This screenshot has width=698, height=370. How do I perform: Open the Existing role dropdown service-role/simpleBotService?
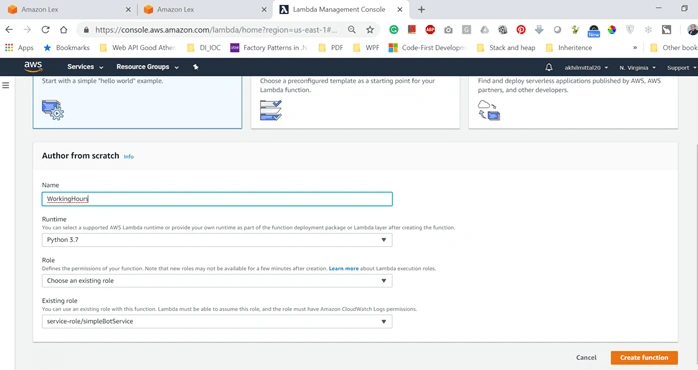point(217,321)
